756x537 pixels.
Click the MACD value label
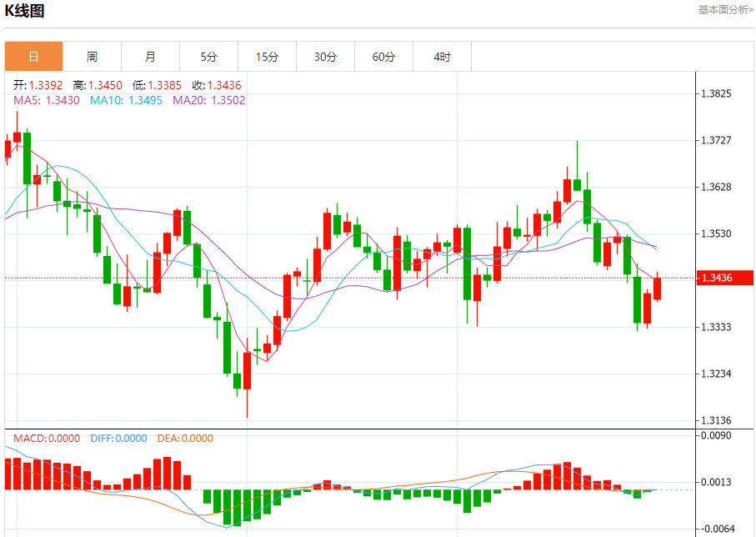tap(47, 439)
